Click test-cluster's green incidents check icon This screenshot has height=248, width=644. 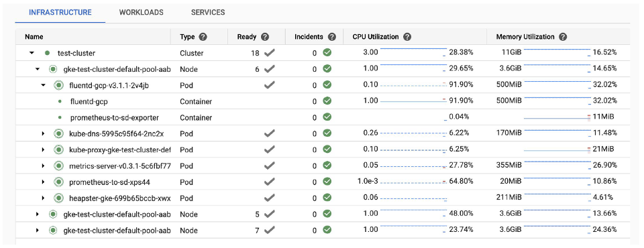point(327,53)
